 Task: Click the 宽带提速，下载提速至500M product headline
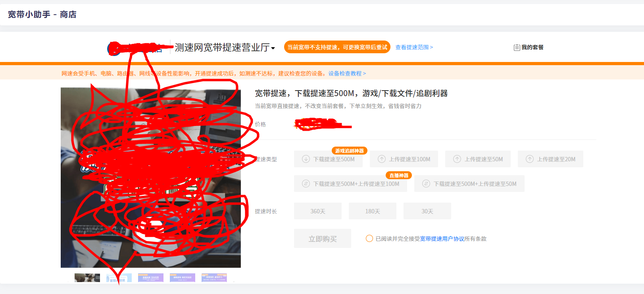(351, 93)
